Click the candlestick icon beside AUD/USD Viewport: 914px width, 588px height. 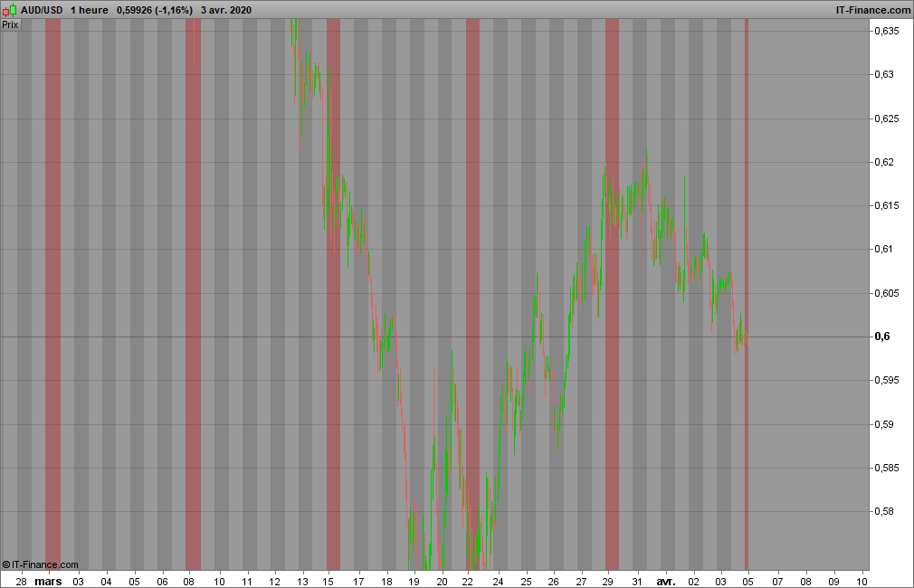pyautogui.click(x=9, y=10)
